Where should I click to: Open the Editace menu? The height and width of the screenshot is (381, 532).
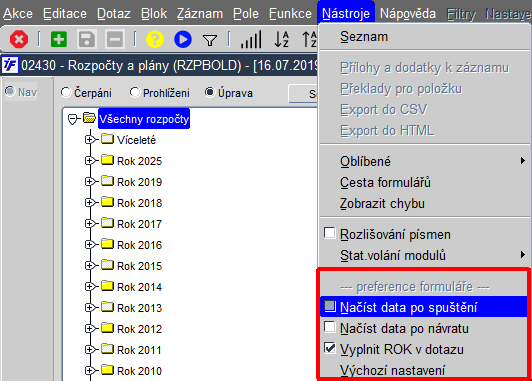pyautogui.click(x=65, y=14)
